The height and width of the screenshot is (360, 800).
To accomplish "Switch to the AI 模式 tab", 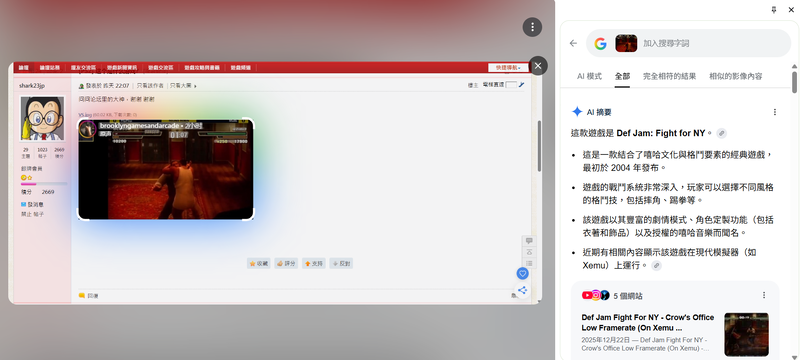I will (x=589, y=76).
